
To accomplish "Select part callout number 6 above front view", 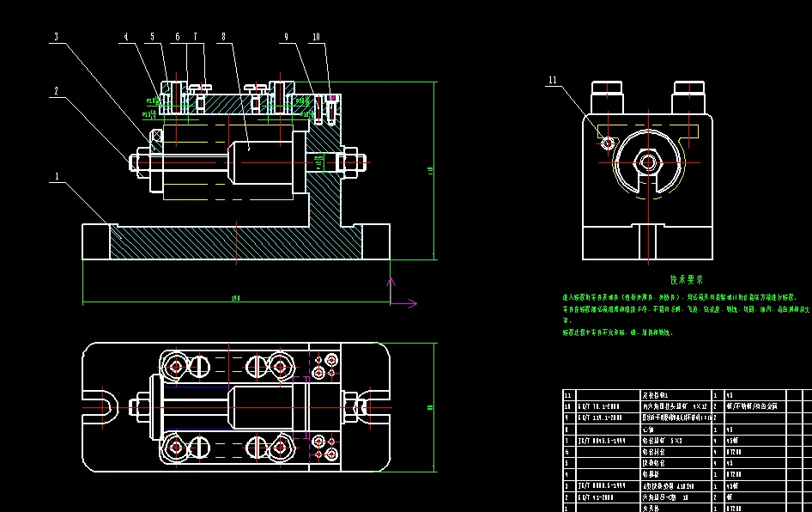I will pyautogui.click(x=178, y=37).
